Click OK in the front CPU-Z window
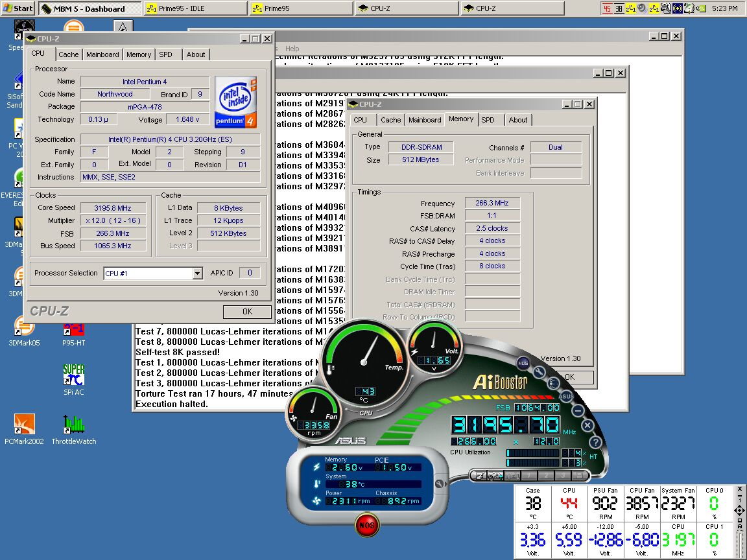Screen dimensions: 747x560 (247, 311)
